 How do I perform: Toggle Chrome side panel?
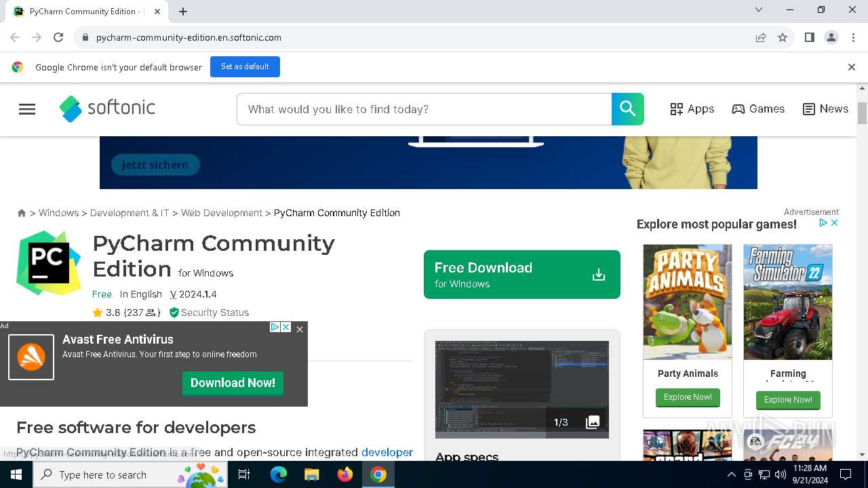[x=810, y=37]
